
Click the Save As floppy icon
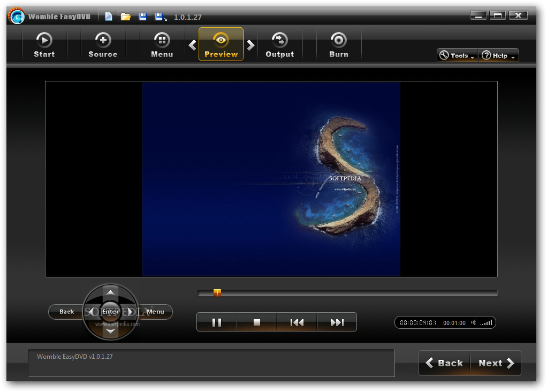[x=161, y=17]
